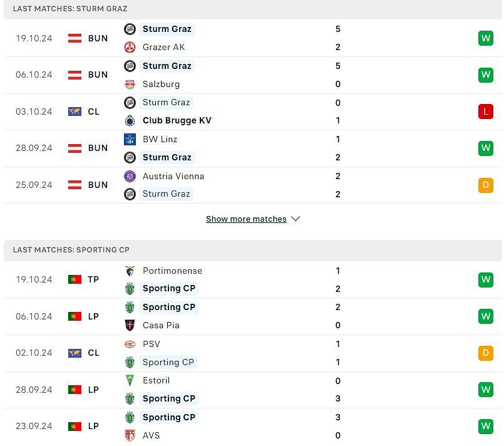The width and height of the screenshot is (504, 446).
Task: Click the PSV team logo
Action: (130, 344)
